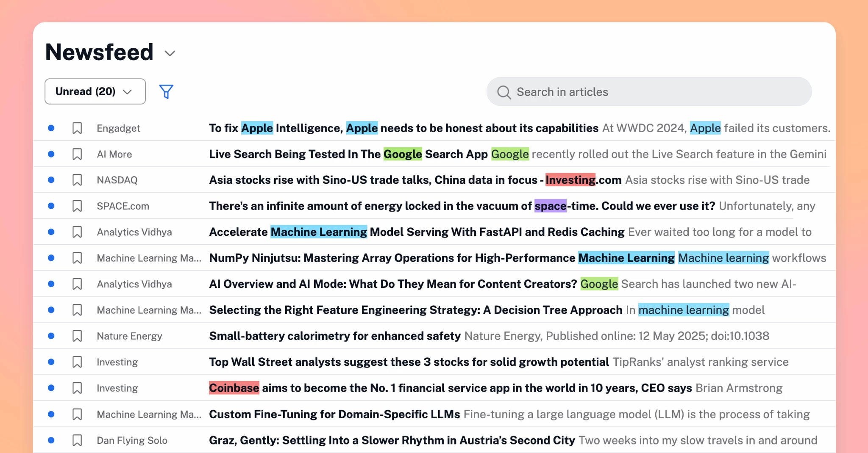The height and width of the screenshot is (453, 868).
Task: Expand the Newsfeed title chevron
Action: [x=170, y=53]
